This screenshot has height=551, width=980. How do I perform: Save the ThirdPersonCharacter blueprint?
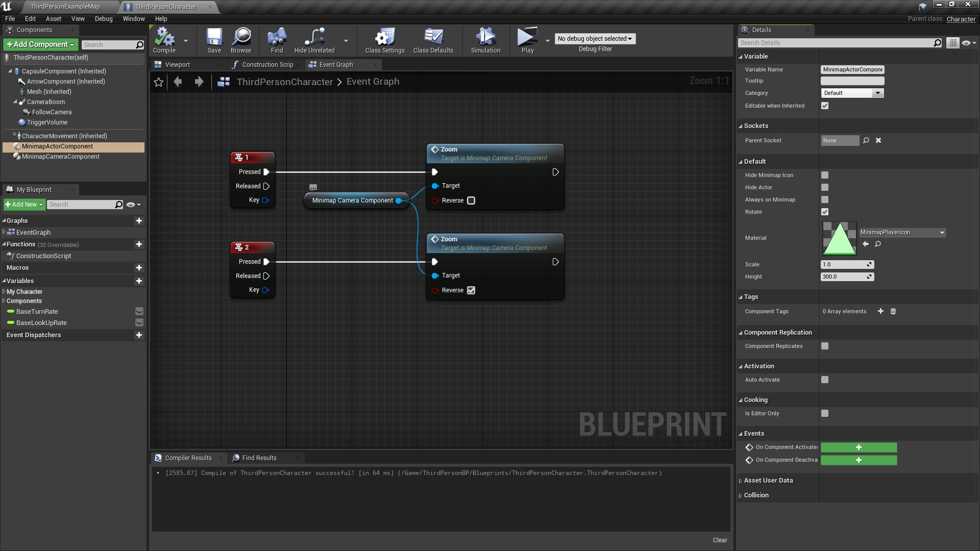pos(214,40)
